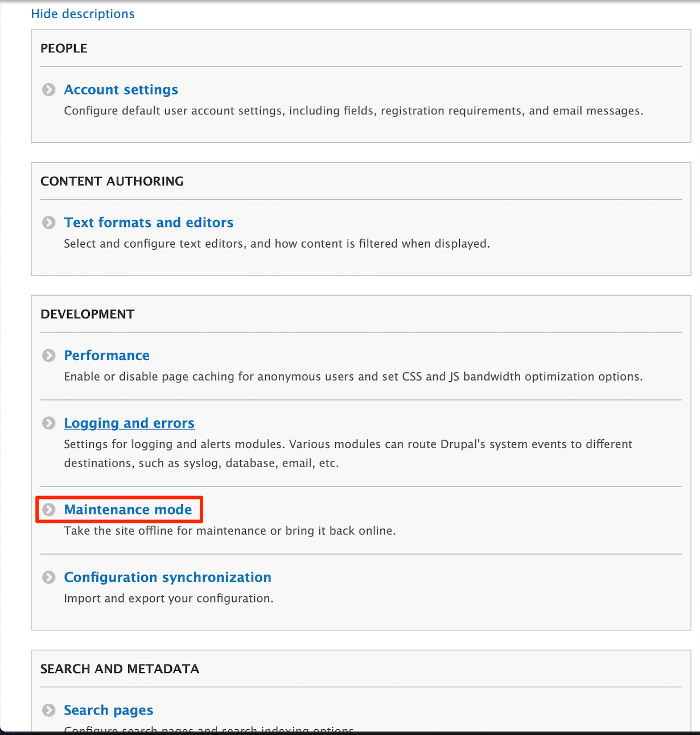This screenshot has width=700, height=735.
Task: Click the arrow icon beside Maintenance mode
Action: [x=49, y=510]
